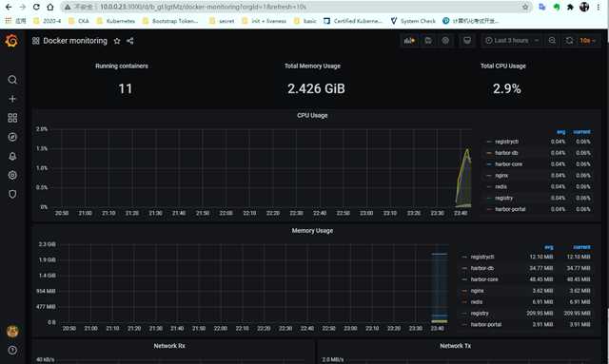Click the registryctl color line in Memory legend
The width and height of the screenshot is (609, 364).
tap(464, 257)
